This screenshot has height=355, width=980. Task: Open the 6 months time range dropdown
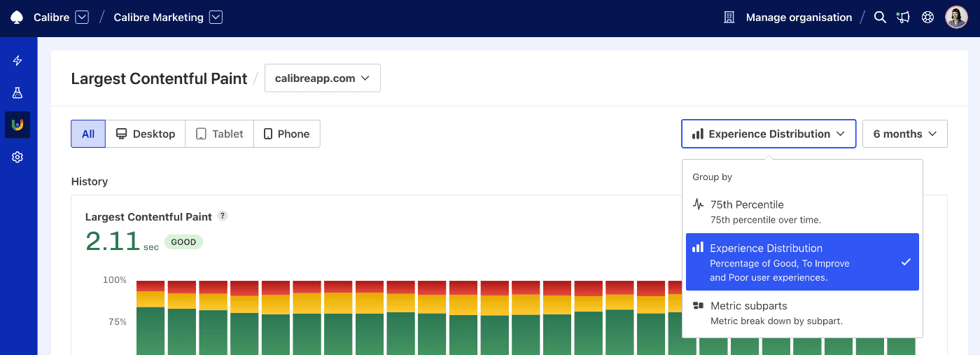click(x=904, y=134)
